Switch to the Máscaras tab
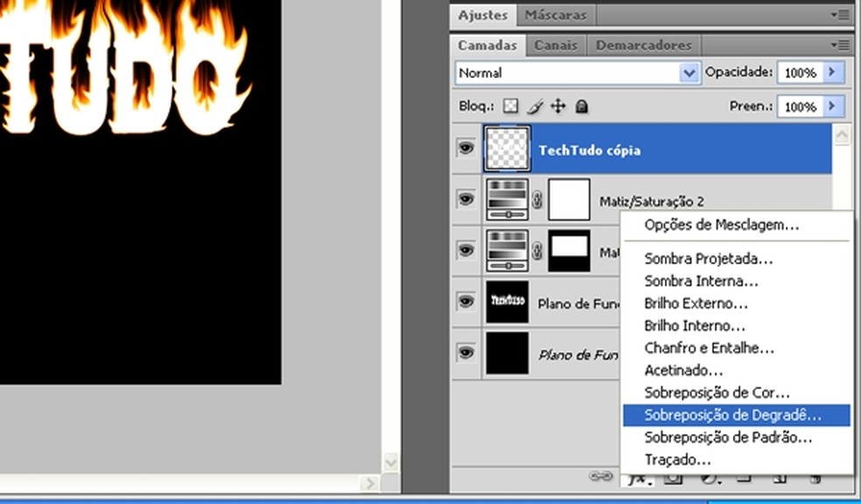Screen dimensions: 861x504 [x=556, y=15]
